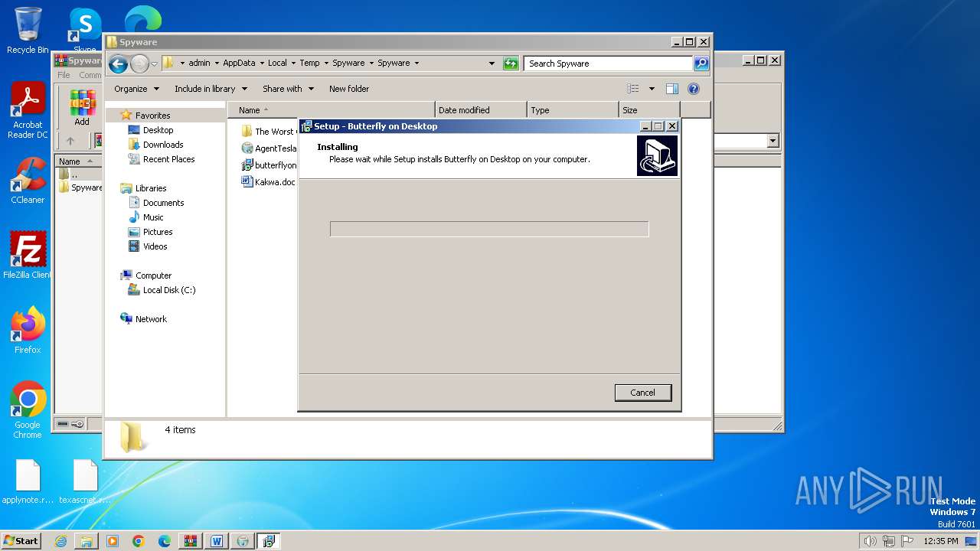Open Explorer help icon
Screen dimensions: 980x551
(x=694, y=89)
